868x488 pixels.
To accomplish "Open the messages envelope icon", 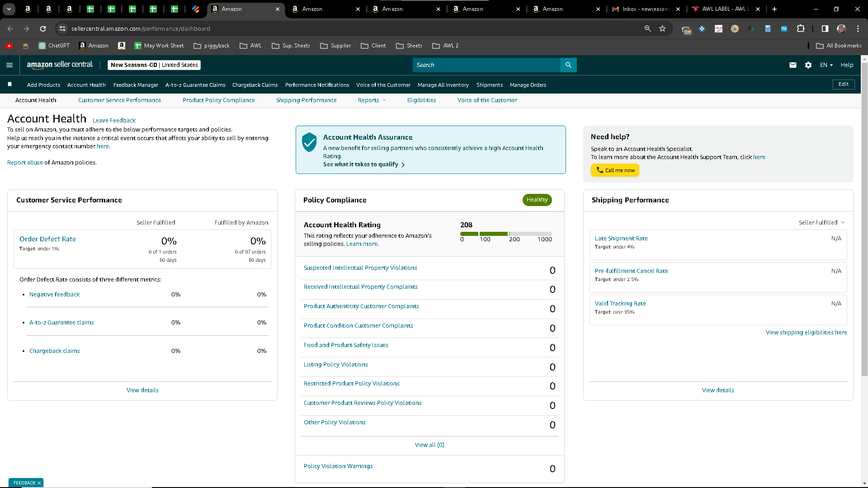I will [793, 65].
